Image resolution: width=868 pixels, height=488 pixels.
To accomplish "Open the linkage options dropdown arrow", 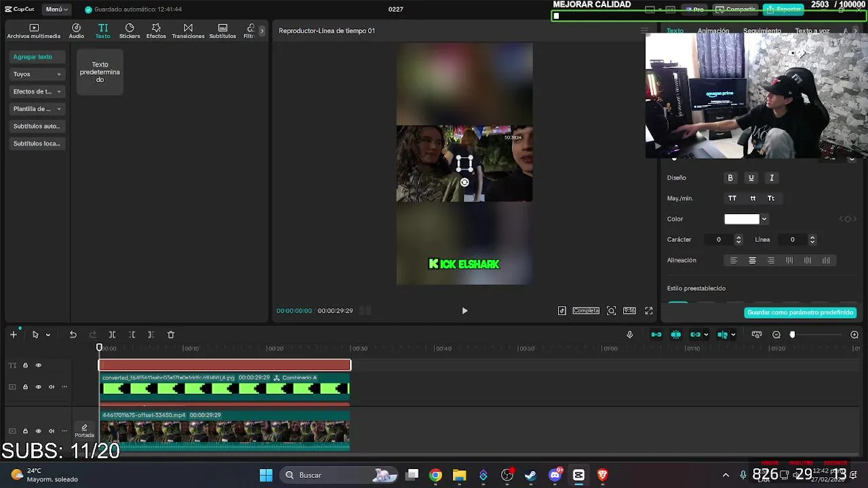I will click(706, 335).
